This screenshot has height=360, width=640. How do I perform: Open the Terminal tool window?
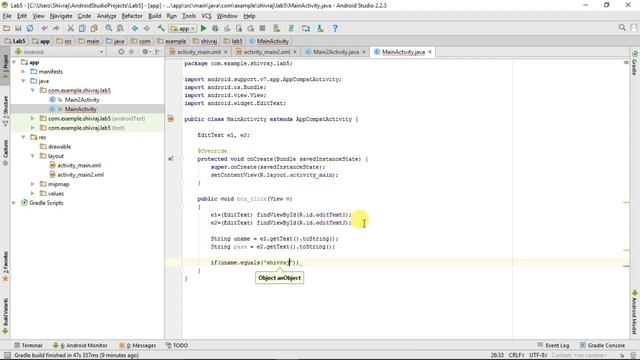[x=29, y=345]
